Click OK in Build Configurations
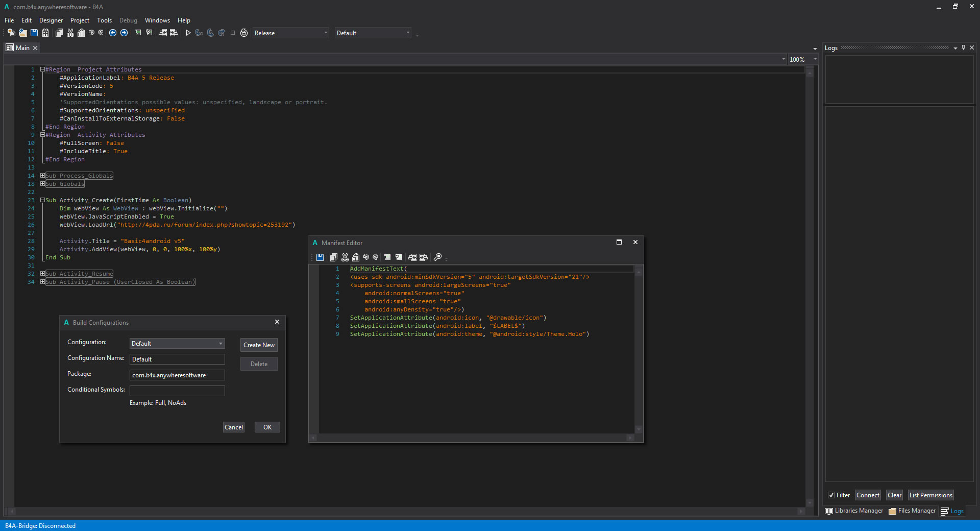 (x=267, y=427)
